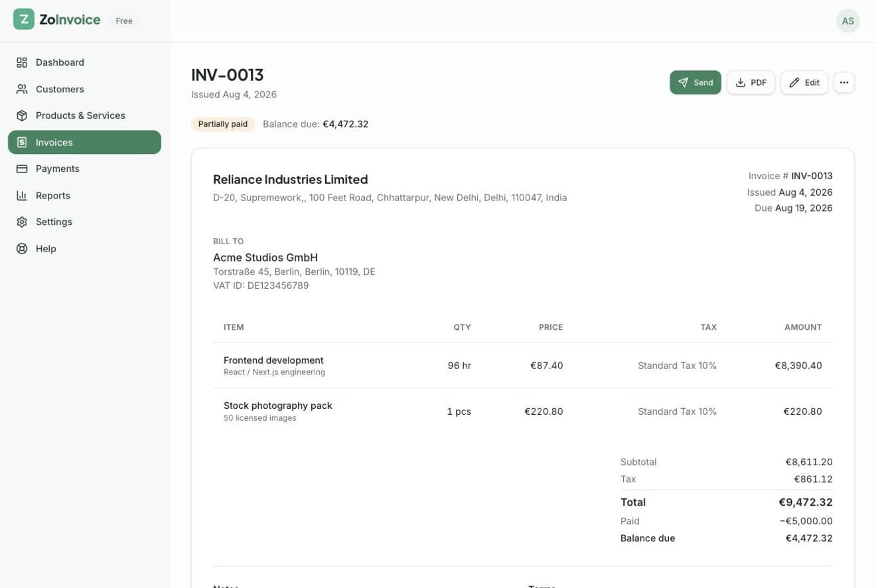This screenshot has width=876, height=588.
Task: Open the Dashboard grid icon
Action: click(x=22, y=62)
